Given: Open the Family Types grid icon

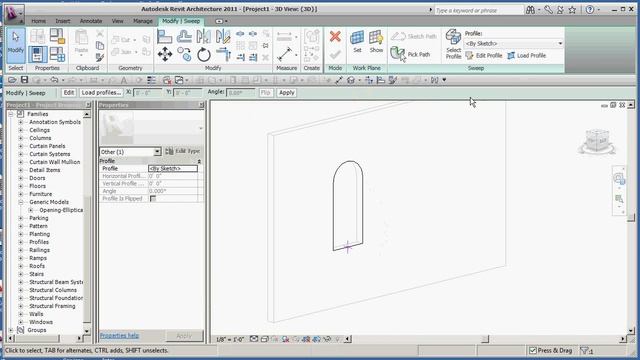Looking at the screenshot, I should click(57, 54).
